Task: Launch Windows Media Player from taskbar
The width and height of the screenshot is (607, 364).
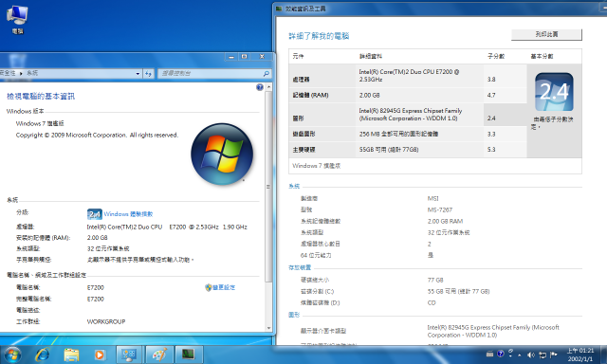Action: coord(100,355)
